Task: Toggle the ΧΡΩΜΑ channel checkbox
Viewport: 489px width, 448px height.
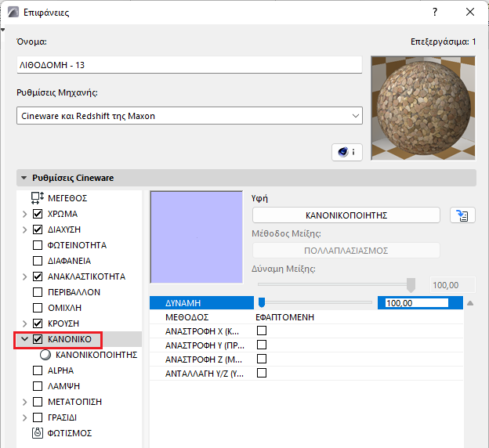Action: 38,214
